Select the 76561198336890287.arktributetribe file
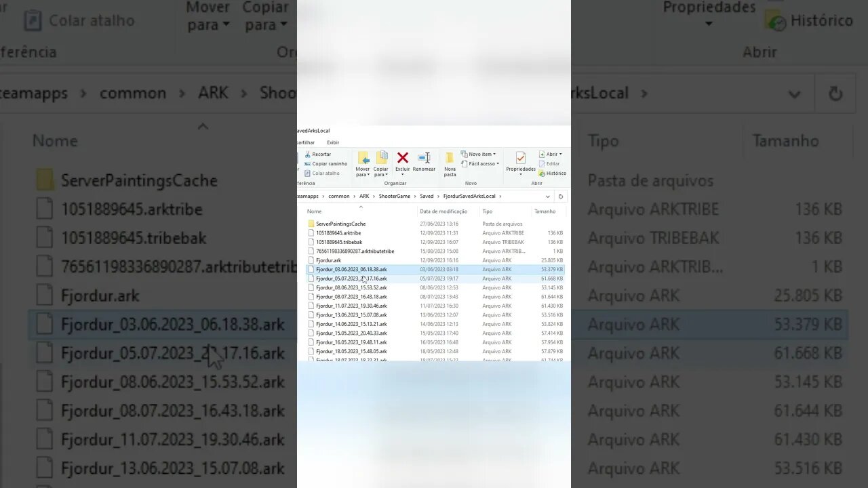This screenshot has height=488, width=868. click(355, 251)
